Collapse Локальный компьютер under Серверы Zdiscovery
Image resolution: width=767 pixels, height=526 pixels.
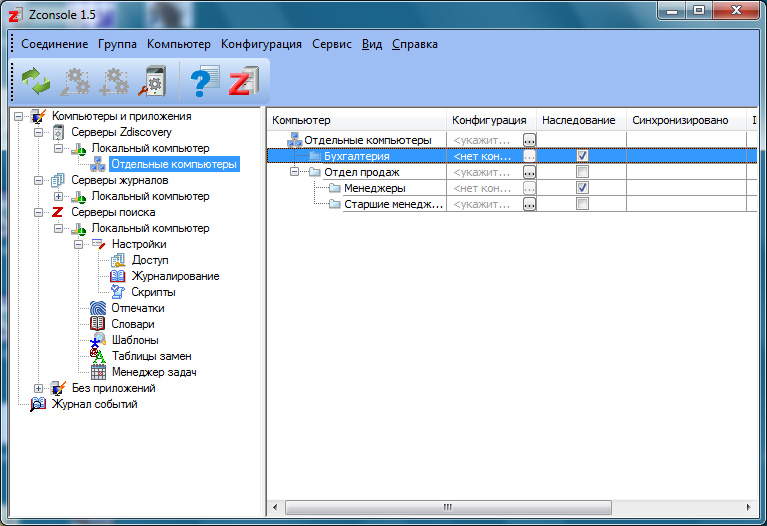point(58,148)
